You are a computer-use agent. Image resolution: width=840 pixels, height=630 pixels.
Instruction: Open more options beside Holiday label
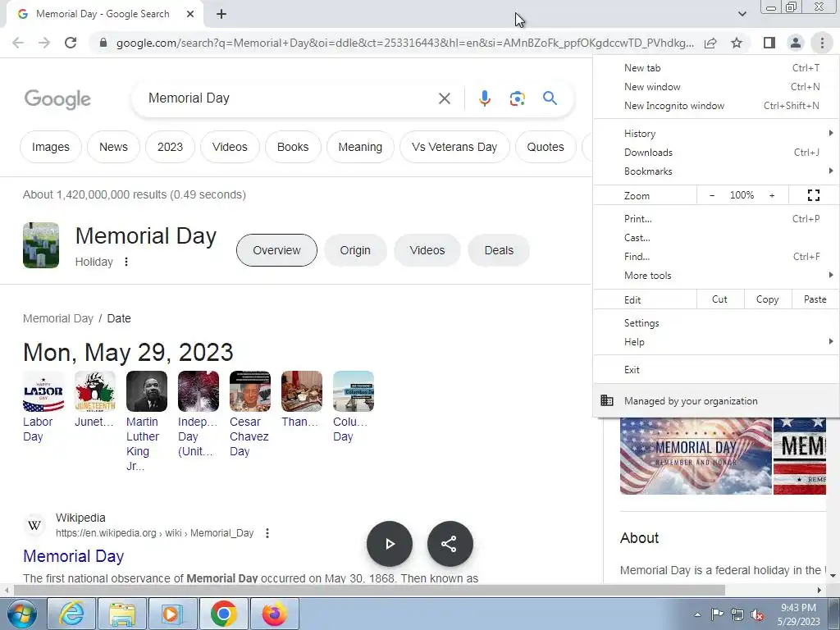[126, 262]
